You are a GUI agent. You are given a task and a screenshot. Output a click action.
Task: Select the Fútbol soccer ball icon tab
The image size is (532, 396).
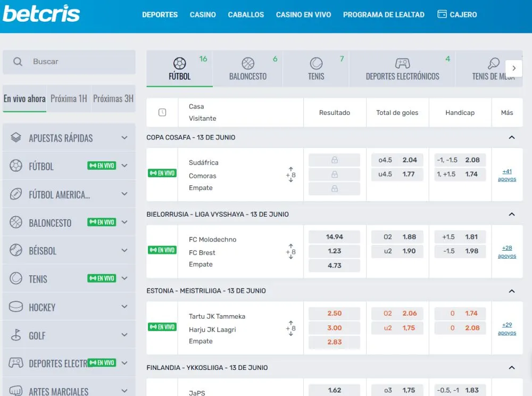[180, 63]
